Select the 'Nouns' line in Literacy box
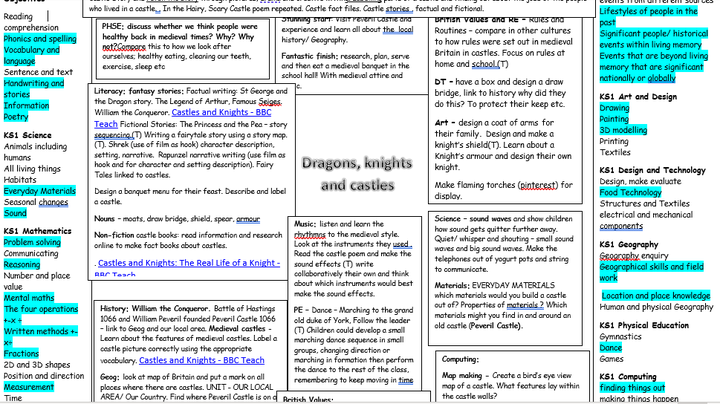The image size is (720, 404). click(x=177, y=219)
